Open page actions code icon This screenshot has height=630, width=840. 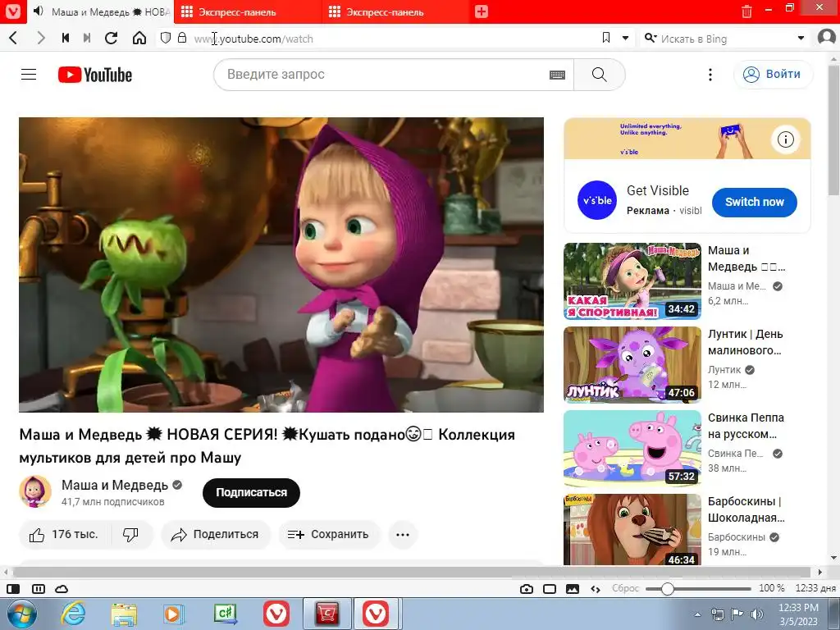coord(596,589)
